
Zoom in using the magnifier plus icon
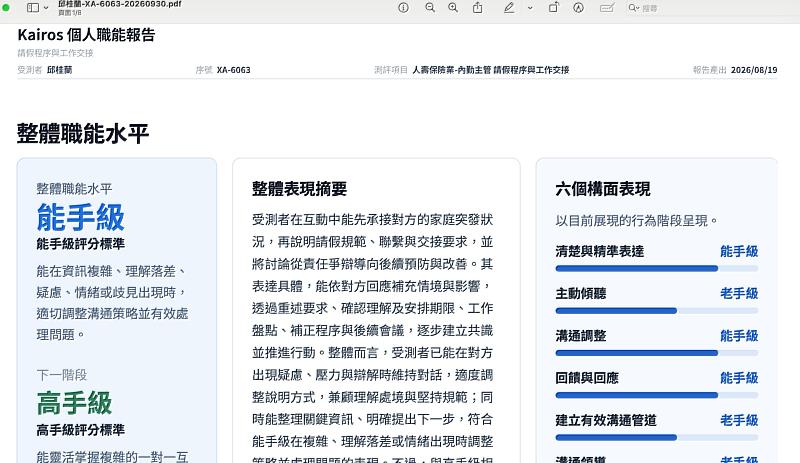click(x=453, y=8)
